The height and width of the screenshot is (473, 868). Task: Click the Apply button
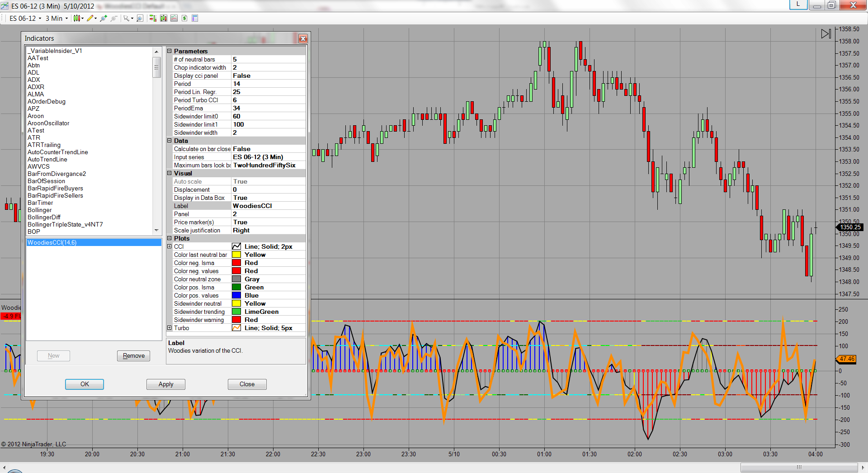pos(166,384)
